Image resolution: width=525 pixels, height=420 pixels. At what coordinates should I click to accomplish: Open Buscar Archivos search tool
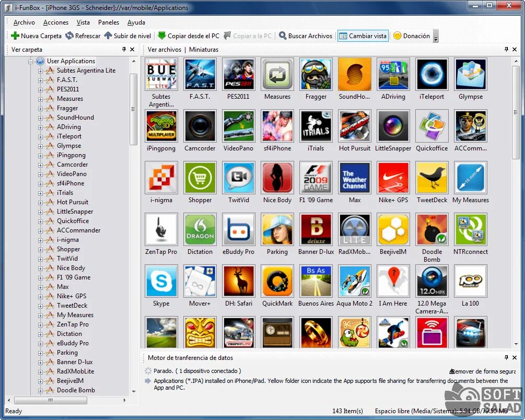(x=306, y=36)
